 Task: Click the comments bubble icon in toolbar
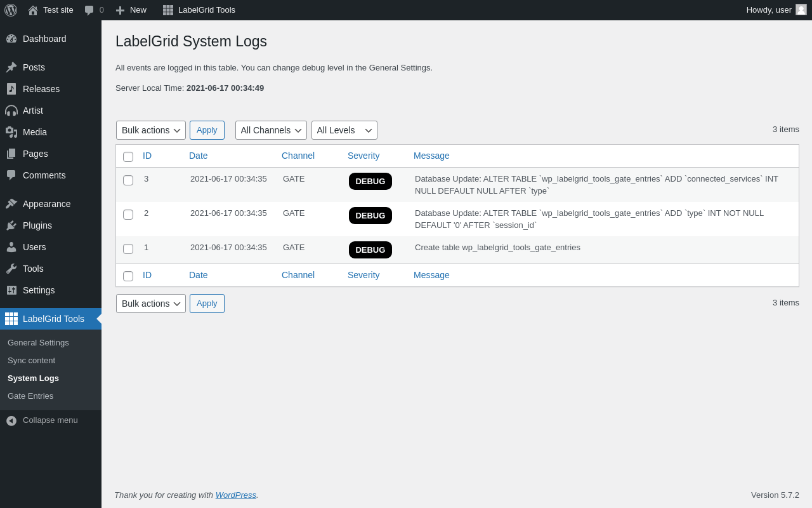click(89, 10)
